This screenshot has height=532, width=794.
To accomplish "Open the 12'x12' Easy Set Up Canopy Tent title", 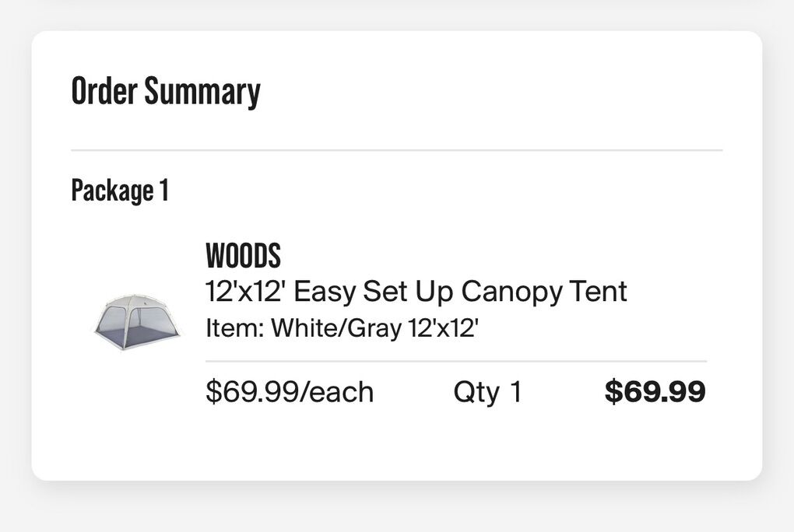I will [416, 292].
